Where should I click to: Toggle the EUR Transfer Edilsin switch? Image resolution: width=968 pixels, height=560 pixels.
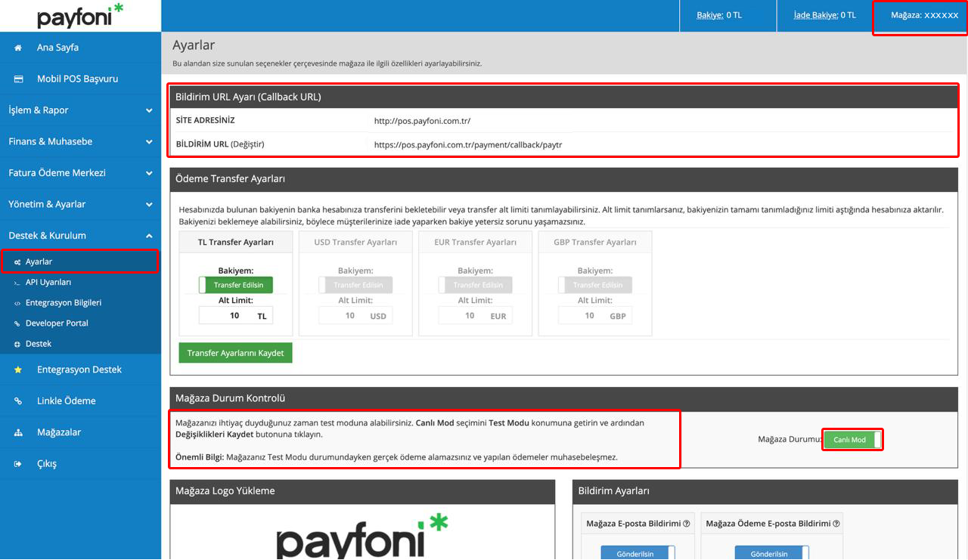click(x=476, y=285)
